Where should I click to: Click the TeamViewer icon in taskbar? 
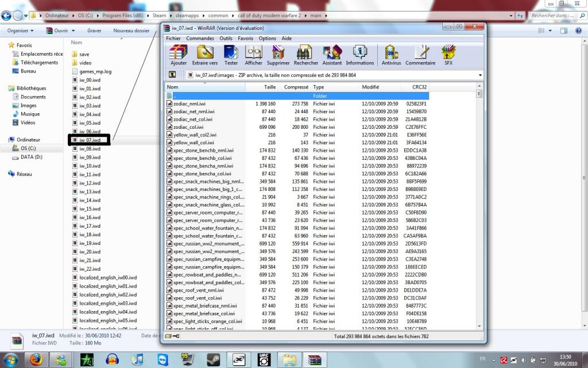[163, 360]
